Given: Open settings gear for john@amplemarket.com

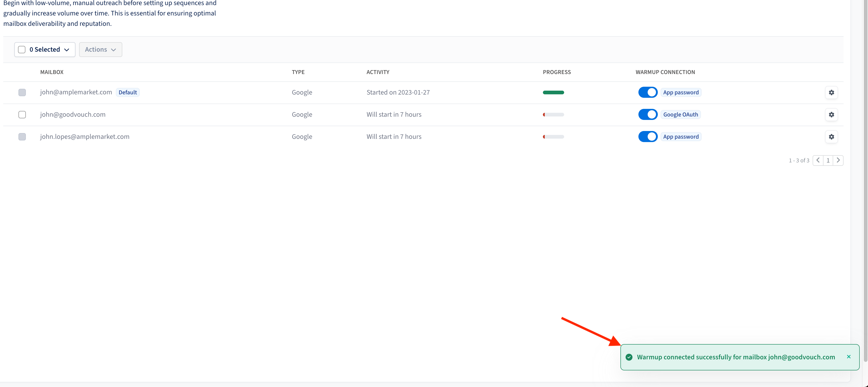Looking at the screenshot, I should pyautogui.click(x=831, y=92).
